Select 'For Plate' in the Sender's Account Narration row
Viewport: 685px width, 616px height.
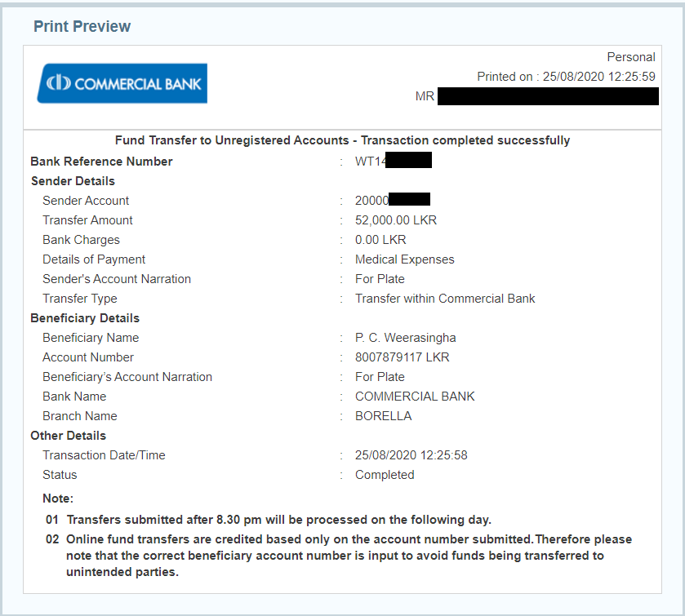pyautogui.click(x=380, y=279)
